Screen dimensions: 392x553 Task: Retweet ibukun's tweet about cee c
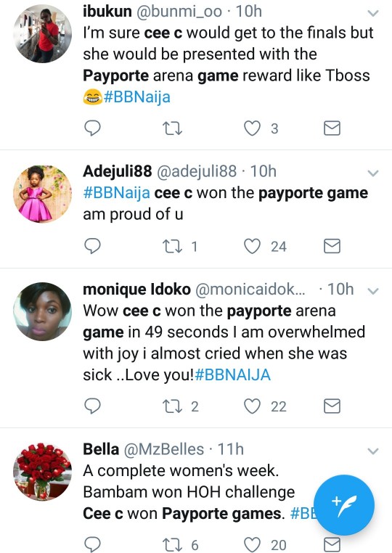tap(172, 128)
